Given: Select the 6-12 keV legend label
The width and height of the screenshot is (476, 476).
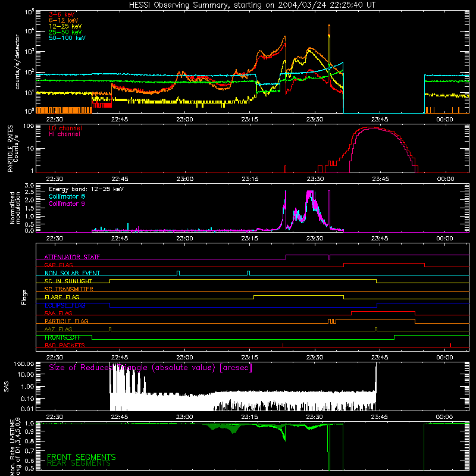Looking at the screenshot, I should (64, 20).
